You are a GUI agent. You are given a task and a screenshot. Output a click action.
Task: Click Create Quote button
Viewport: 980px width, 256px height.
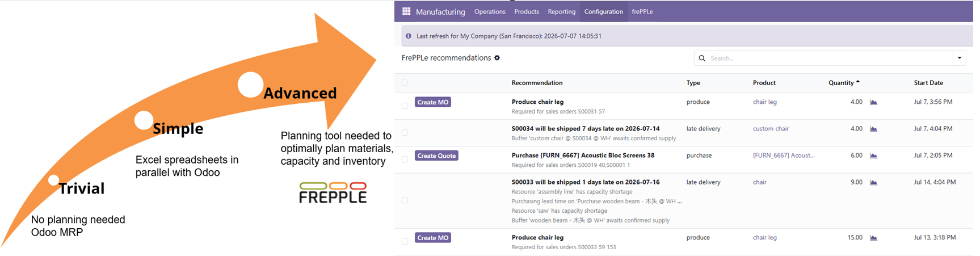click(x=436, y=156)
